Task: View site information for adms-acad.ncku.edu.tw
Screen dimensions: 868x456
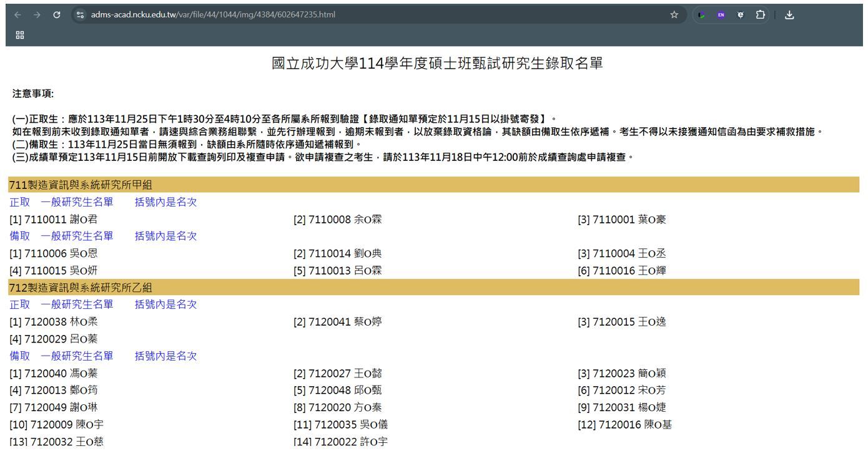Action: (x=79, y=14)
